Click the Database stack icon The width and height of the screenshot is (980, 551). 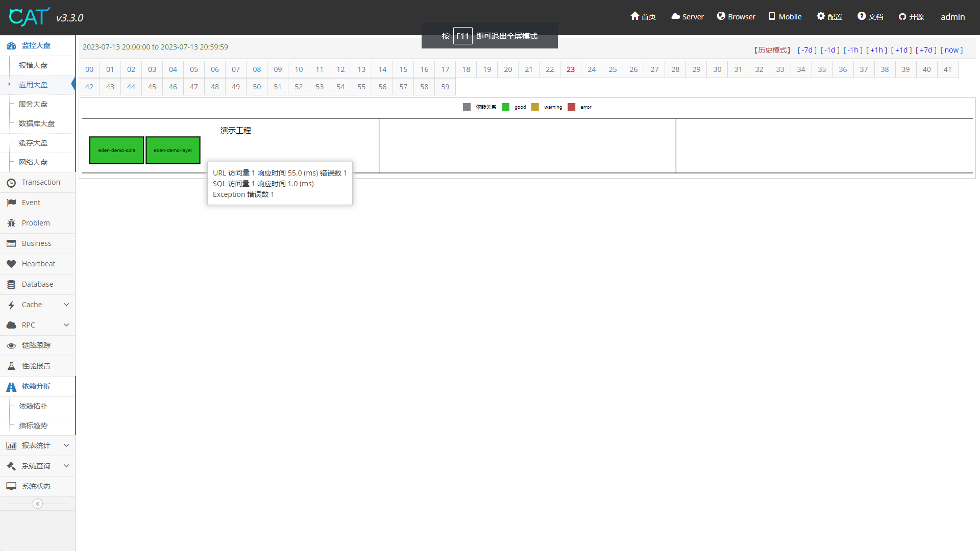coord(11,285)
